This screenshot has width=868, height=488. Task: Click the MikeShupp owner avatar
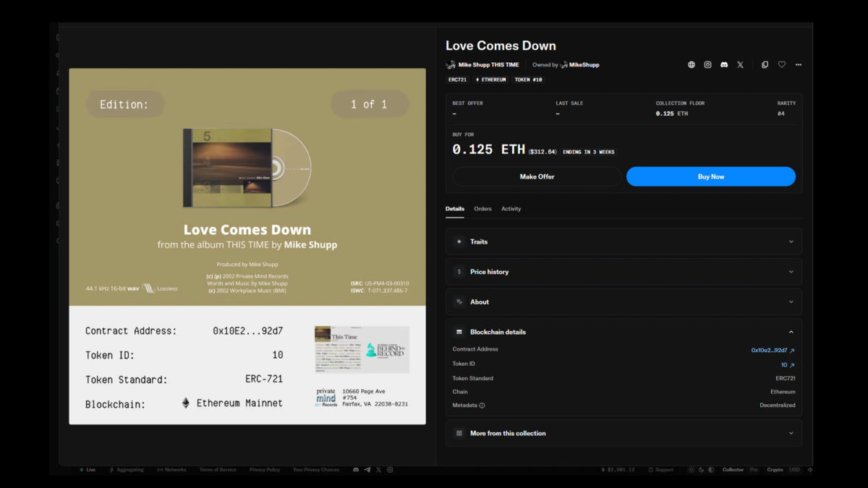tap(563, 65)
